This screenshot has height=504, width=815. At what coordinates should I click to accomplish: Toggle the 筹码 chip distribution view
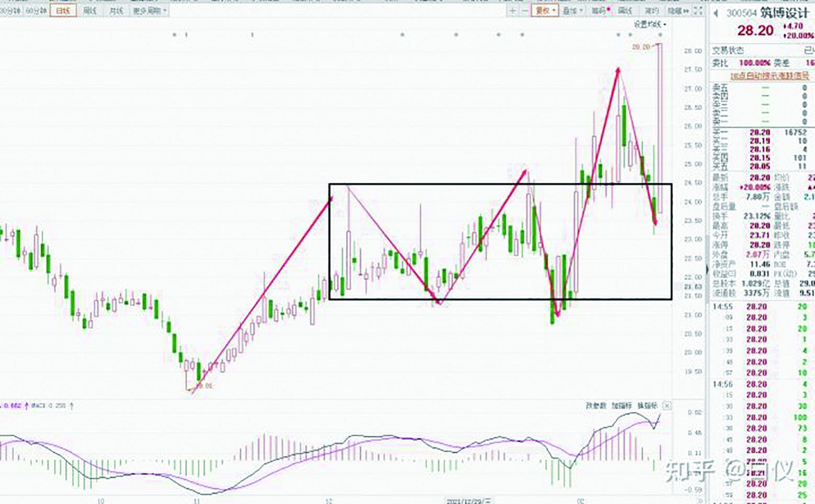pos(600,11)
